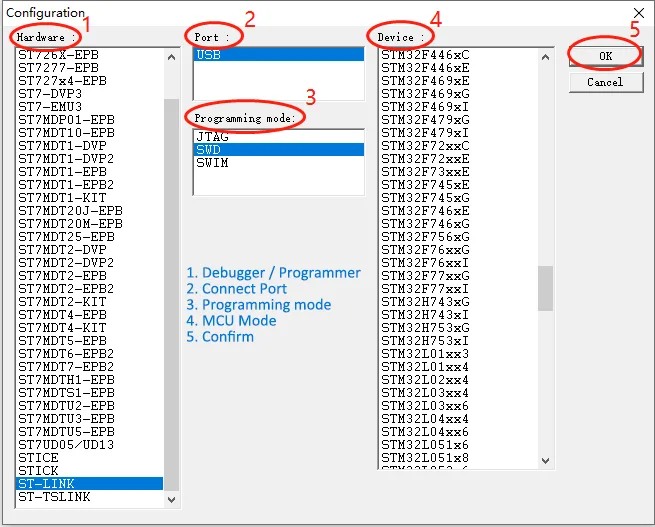Close the Configuration dialog window
Viewport: 655px width, 527px height.
point(639,13)
